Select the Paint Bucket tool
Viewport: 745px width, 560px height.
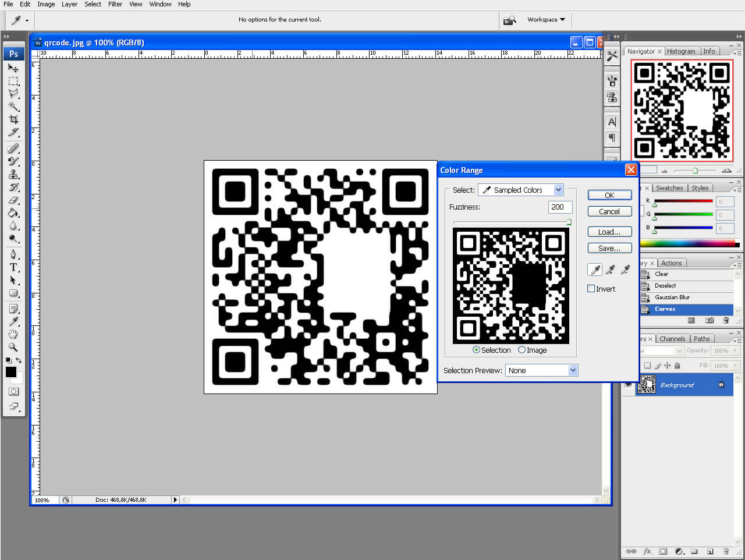pyautogui.click(x=13, y=212)
